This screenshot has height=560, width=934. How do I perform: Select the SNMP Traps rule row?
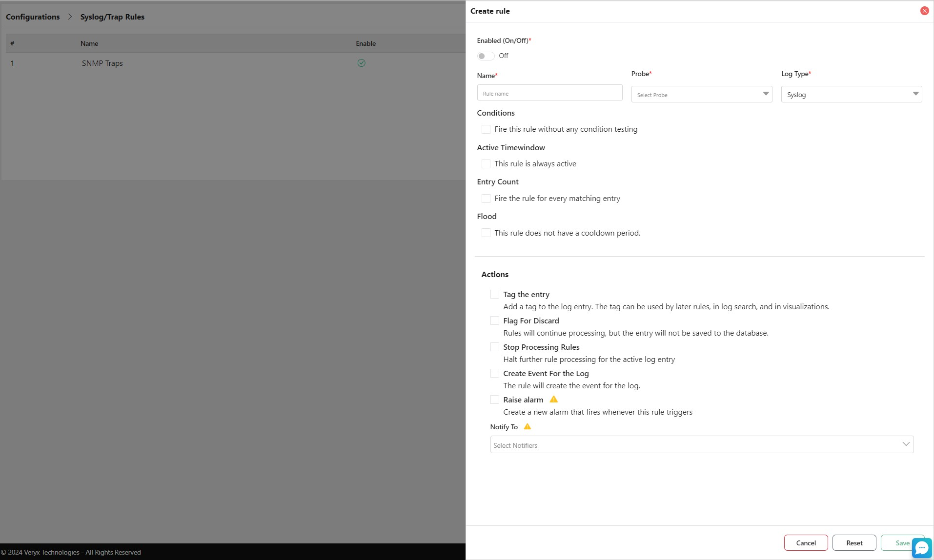(x=102, y=63)
